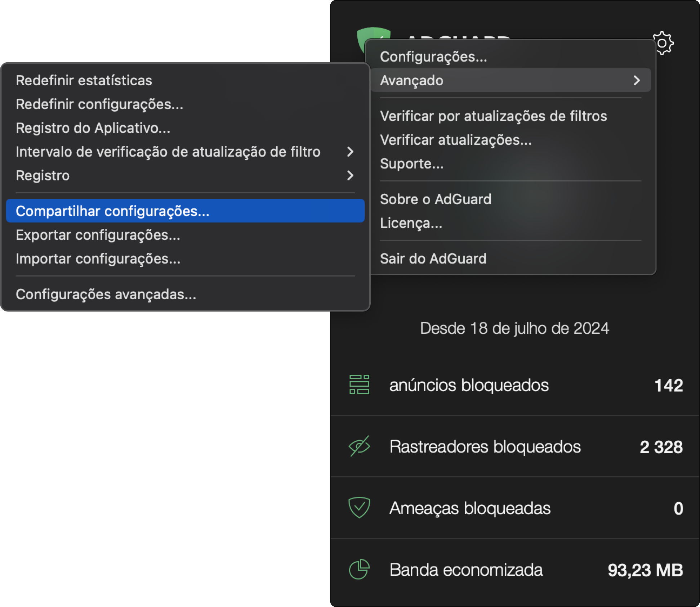Select Redefinir estatísticas
The image size is (700, 607).
click(x=185, y=81)
